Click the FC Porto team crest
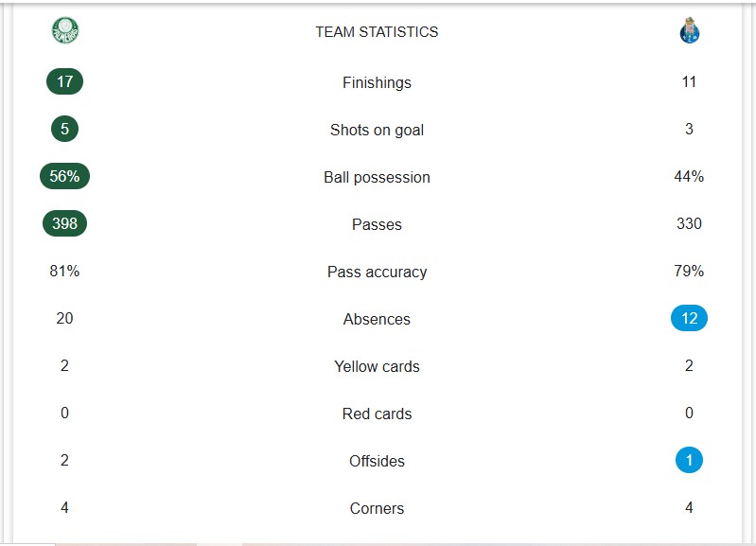Image resolution: width=756 pixels, height=546 pixels. (x=689, y=32)
